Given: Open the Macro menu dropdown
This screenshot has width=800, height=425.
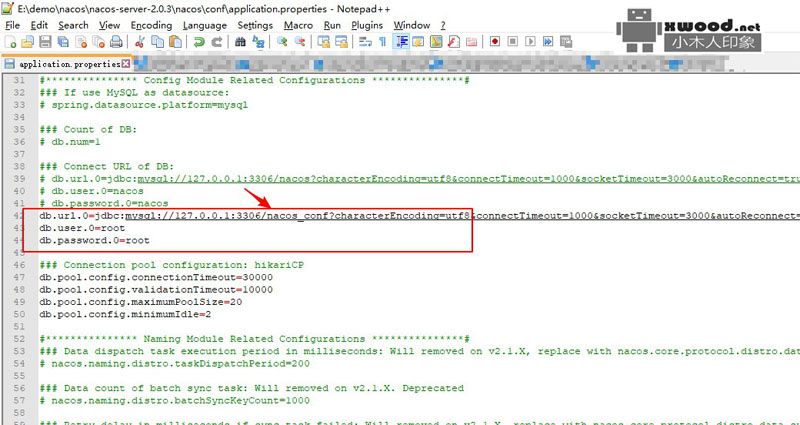Looking at the screenshot, I should 298,25.
